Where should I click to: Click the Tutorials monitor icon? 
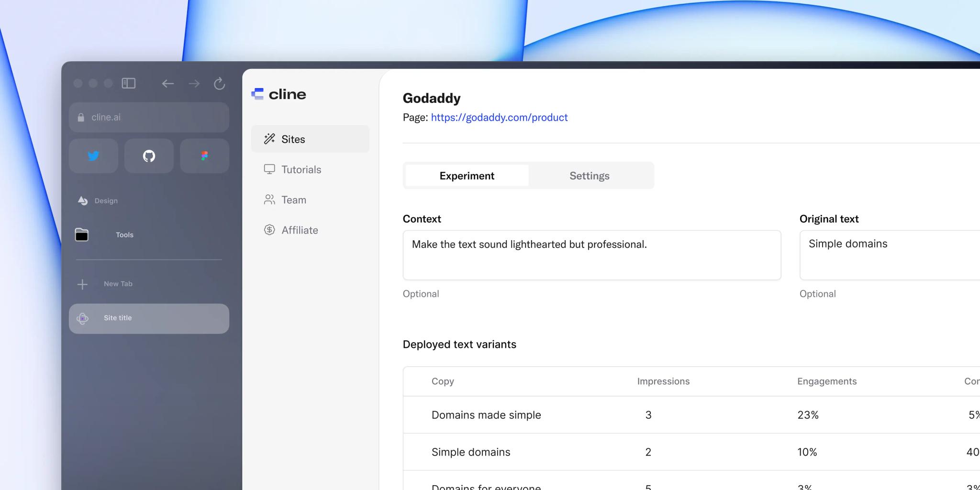pos(269,169)
